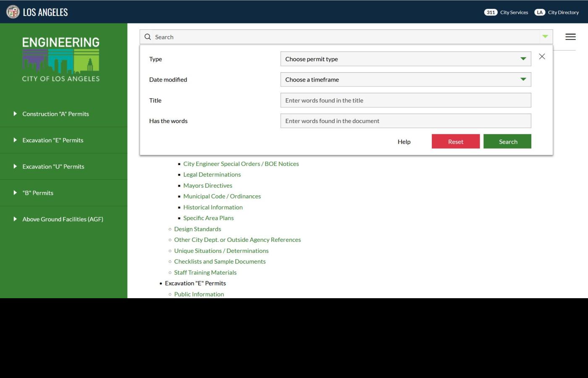Click the Los Angeles city seal icon
The height and width of the screenshot is (378, 588).
[13, 12]
